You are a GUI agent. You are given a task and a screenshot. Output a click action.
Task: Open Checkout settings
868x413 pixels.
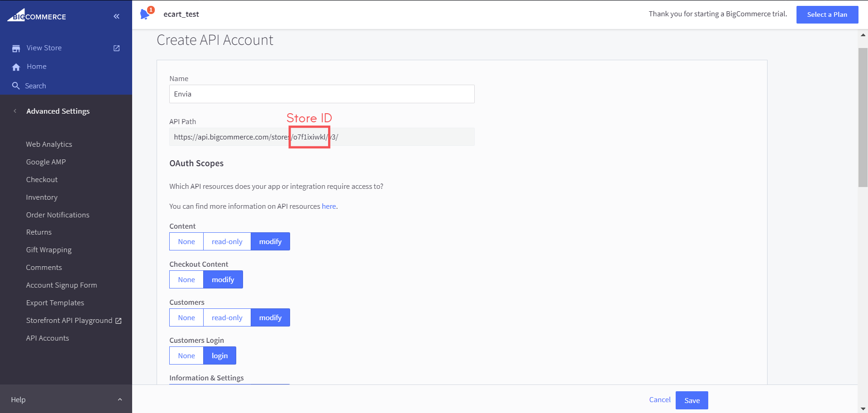tap(42, 180)
